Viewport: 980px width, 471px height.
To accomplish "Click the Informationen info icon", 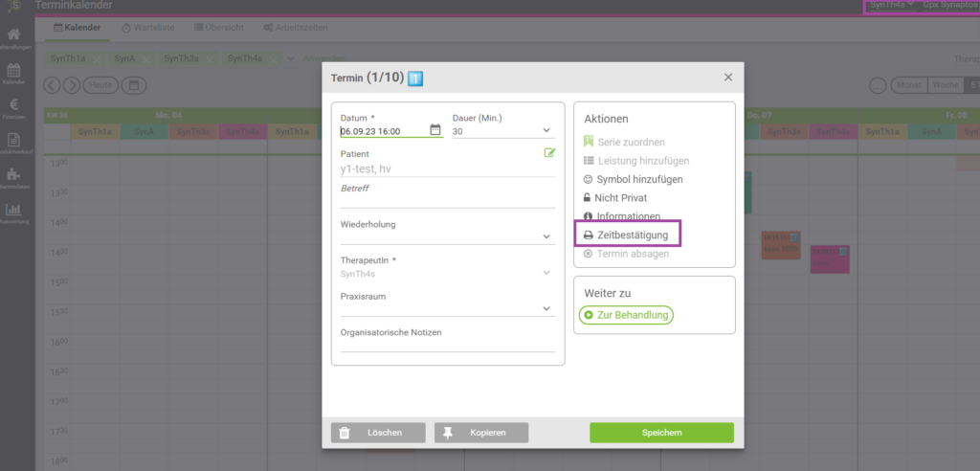I will (588, 216).
